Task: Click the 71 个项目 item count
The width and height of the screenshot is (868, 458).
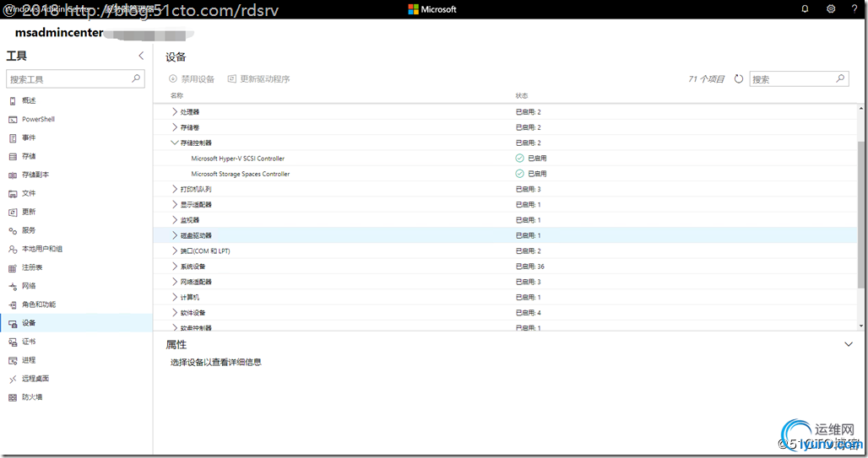Action: pos(707,79)
